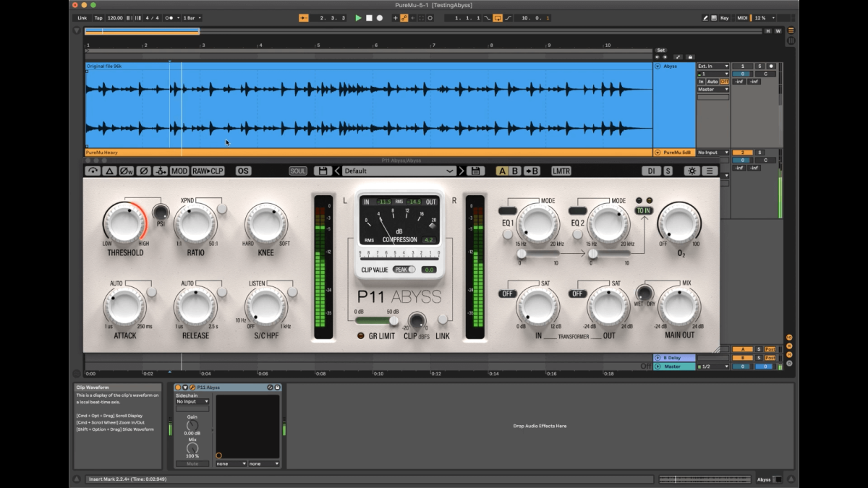Open the Master output routing dropdown on Abyss track
Viewport: 868px width, 488px height.
pos(713,90)
